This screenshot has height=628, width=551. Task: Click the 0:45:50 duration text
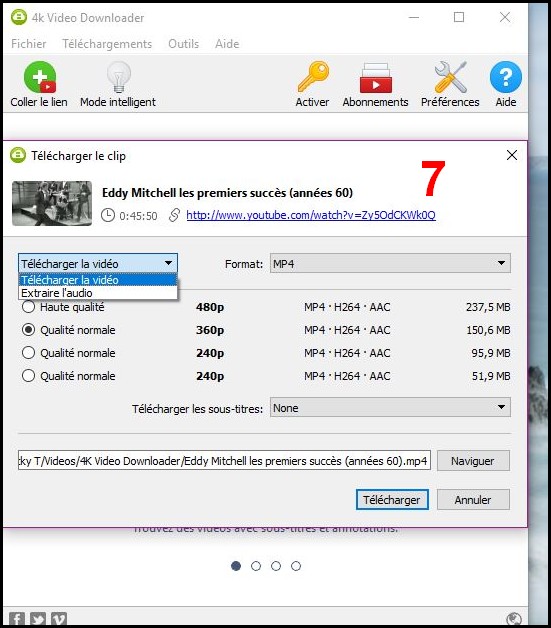138,216
